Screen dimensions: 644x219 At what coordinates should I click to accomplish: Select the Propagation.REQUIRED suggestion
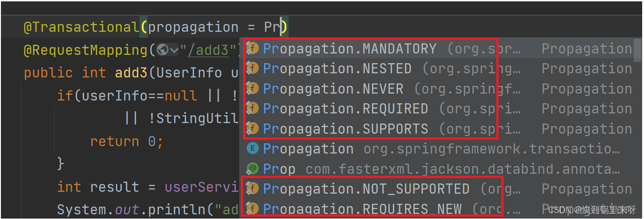click(x=346, y=109)
